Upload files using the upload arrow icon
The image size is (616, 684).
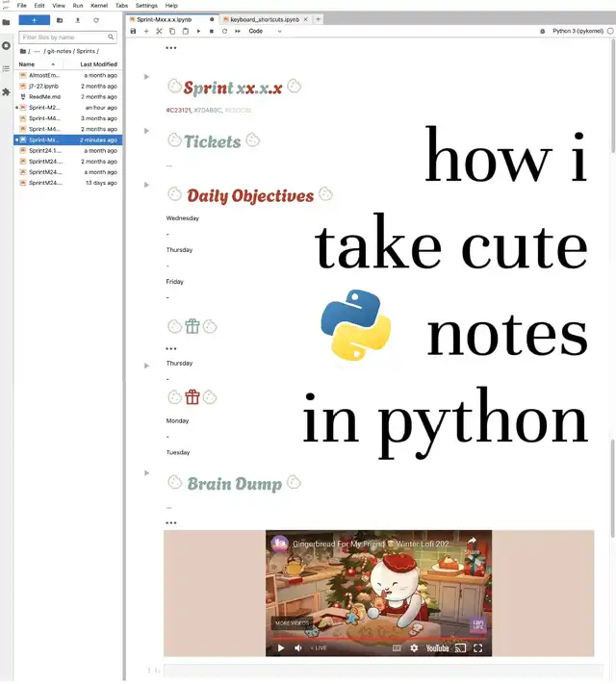(x=78, y=19)
